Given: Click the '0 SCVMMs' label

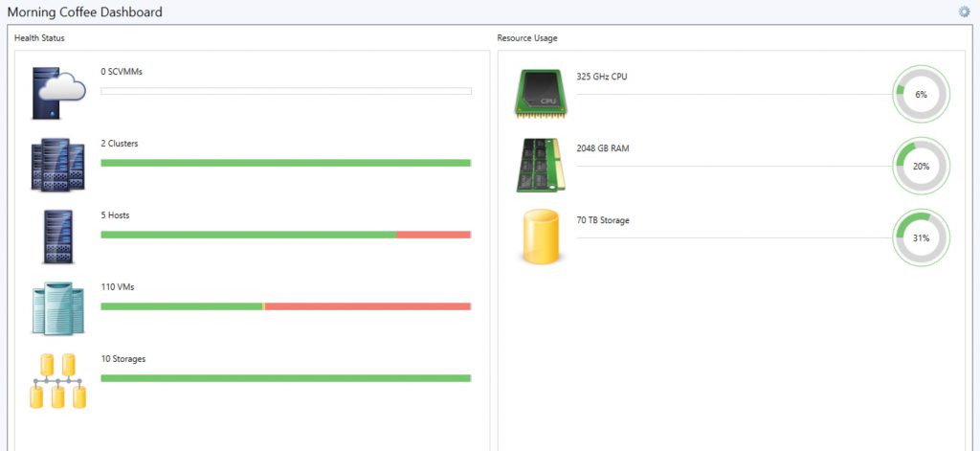Looking at the screenshot, I should [122, 72].
